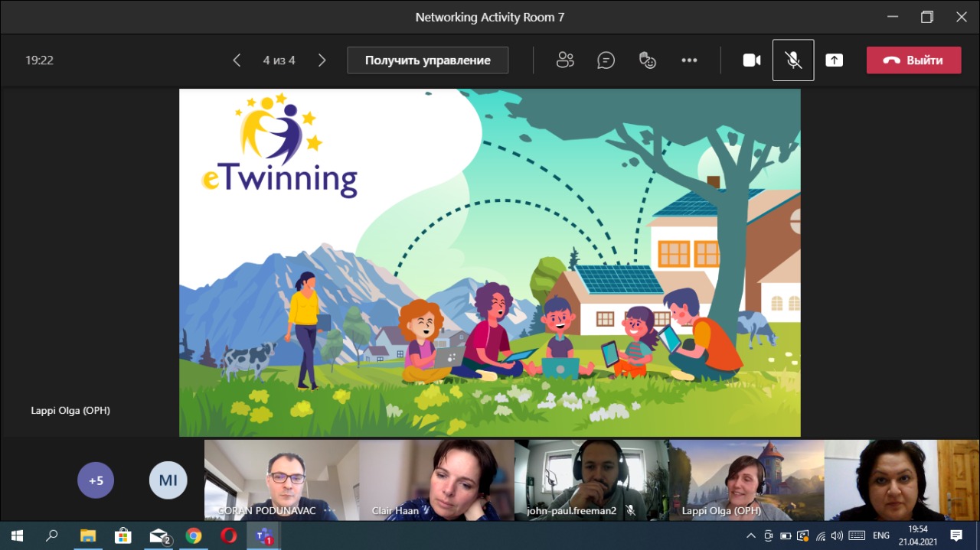Toggle the camera on
The image size is (980, 550).
(752, 60)
